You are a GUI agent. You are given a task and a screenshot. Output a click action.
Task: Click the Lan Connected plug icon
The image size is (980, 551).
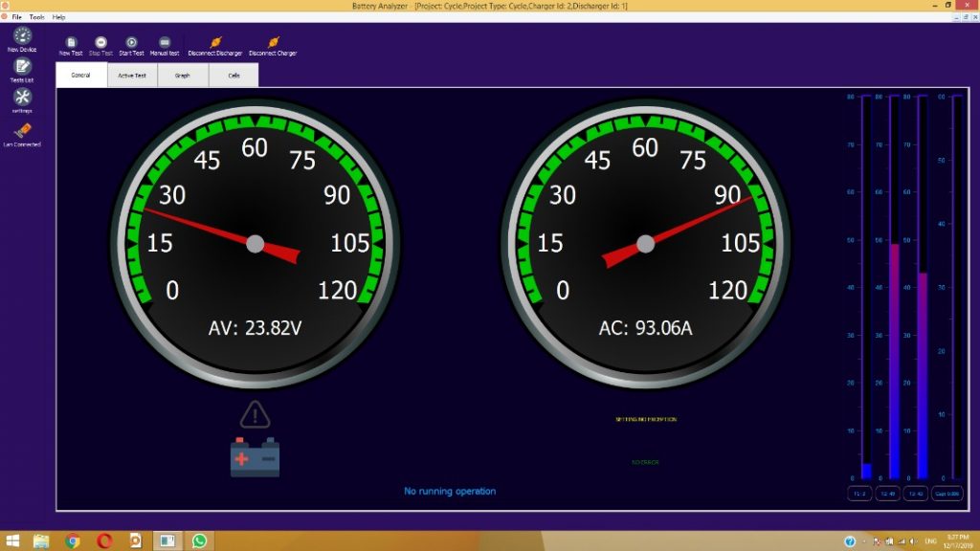tap(22, 130)
